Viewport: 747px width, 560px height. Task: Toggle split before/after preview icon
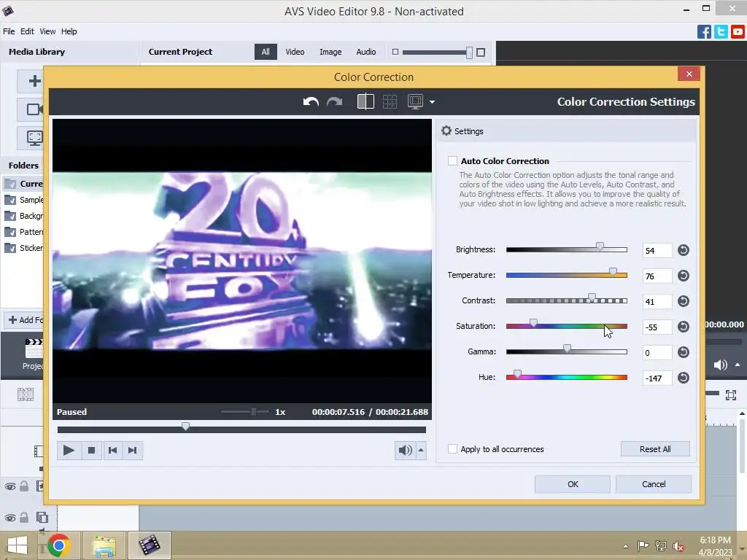click(365, 101)
